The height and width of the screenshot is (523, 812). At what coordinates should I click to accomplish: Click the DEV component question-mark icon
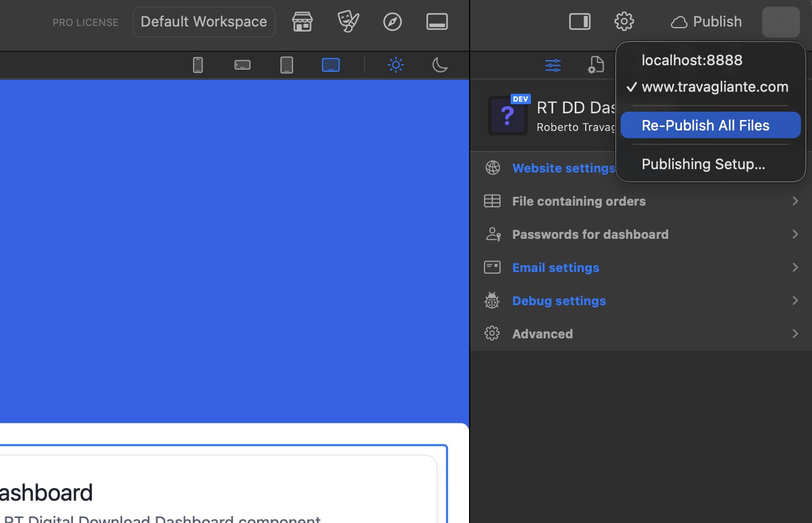[508, 116]
